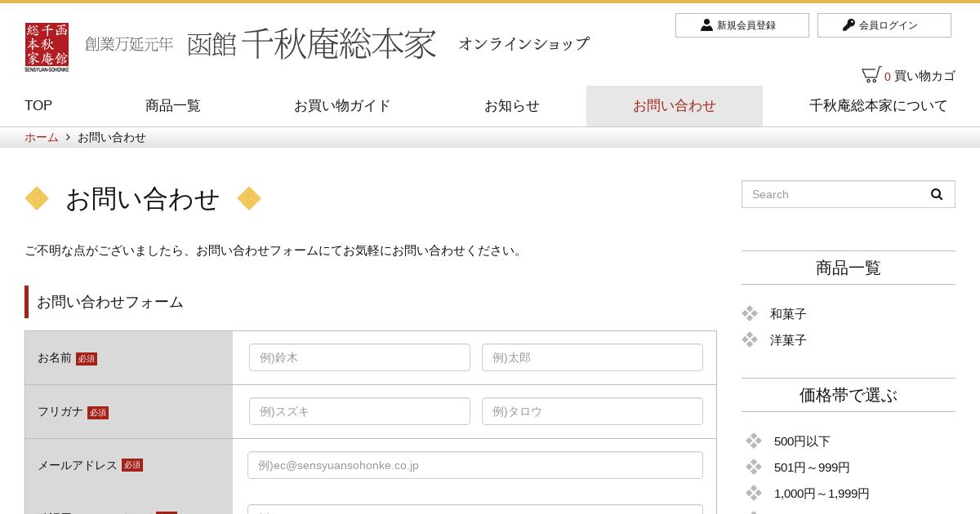Click the オンラインショップ header text
The height and width of the screenshot is (514, 980).
523,44
